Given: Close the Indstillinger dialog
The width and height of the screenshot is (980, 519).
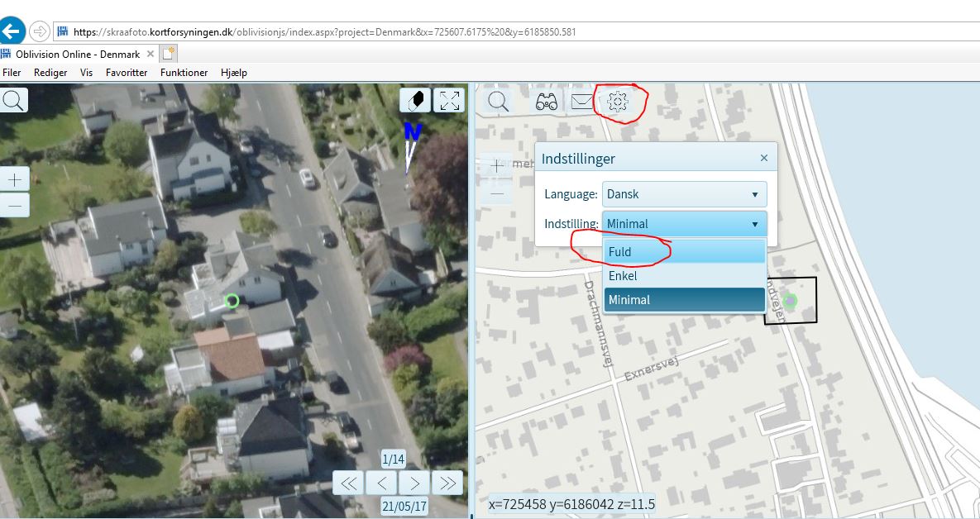Looking at the screenshot, I should [x=764, y=158].
